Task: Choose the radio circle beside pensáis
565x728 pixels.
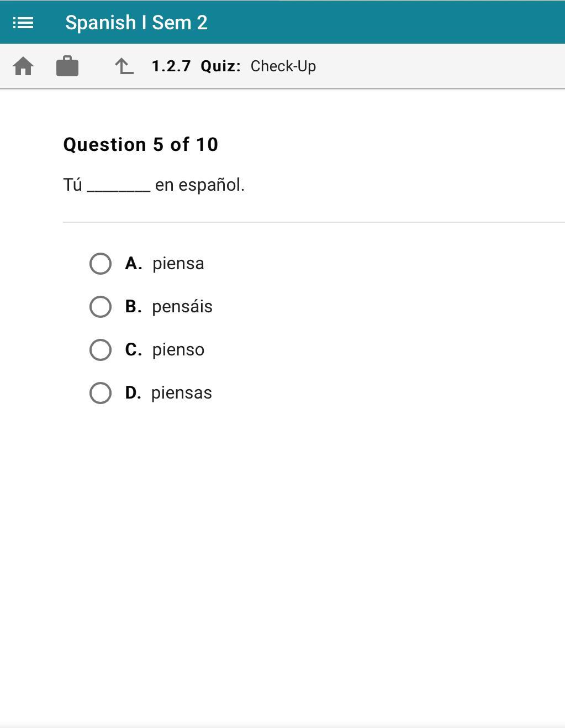Action: [x=101, y=307]
